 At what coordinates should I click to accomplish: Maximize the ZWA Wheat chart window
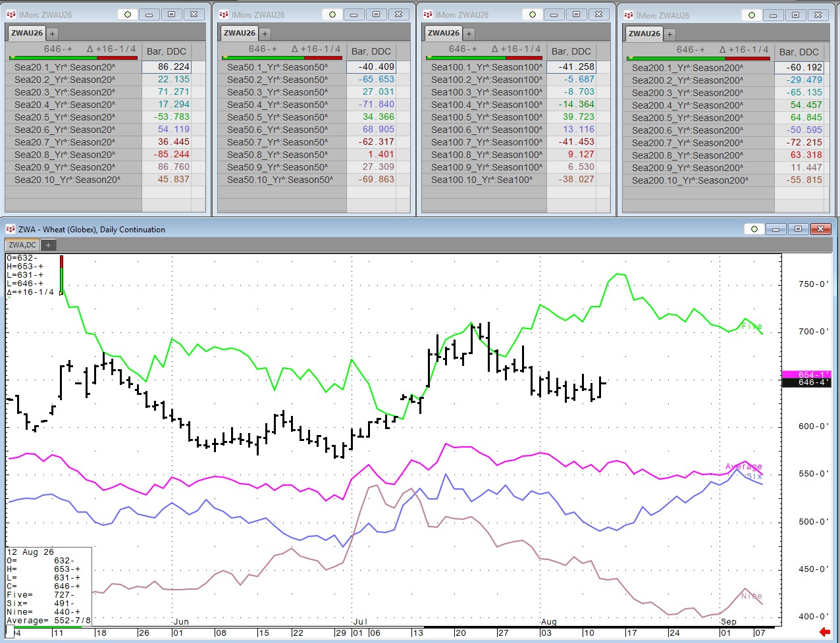[x=798, y=229]
